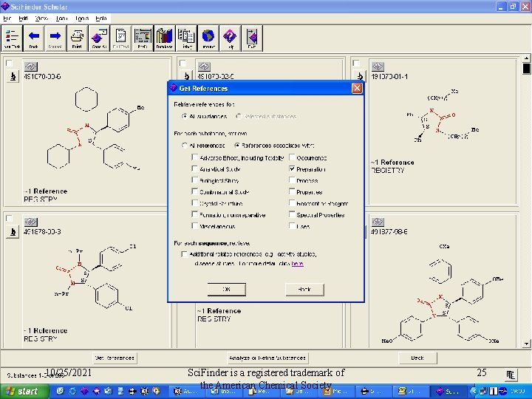Click the Exit toolbar icon
532x399 pixels.
(252, 37)
